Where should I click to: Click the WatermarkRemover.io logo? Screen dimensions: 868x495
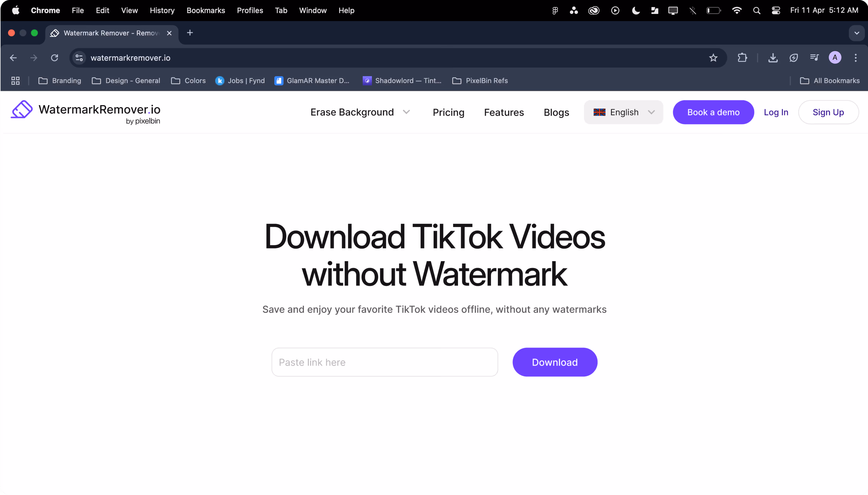(85, 112)
